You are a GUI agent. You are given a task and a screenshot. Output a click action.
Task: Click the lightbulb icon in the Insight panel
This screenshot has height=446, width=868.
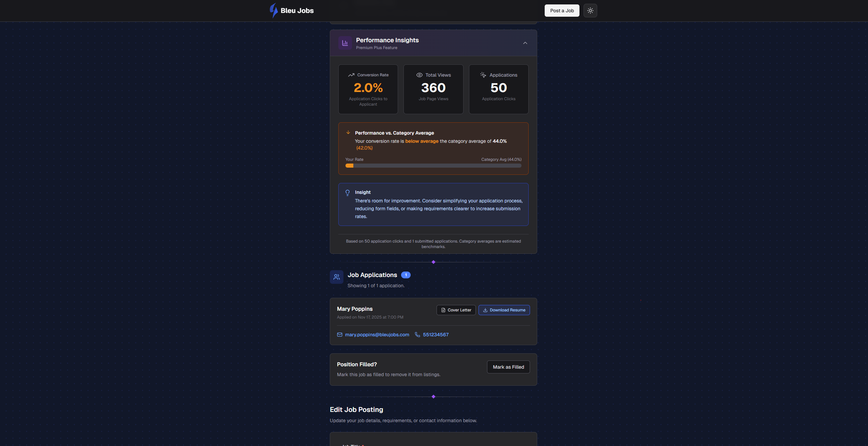pos(348,193)
